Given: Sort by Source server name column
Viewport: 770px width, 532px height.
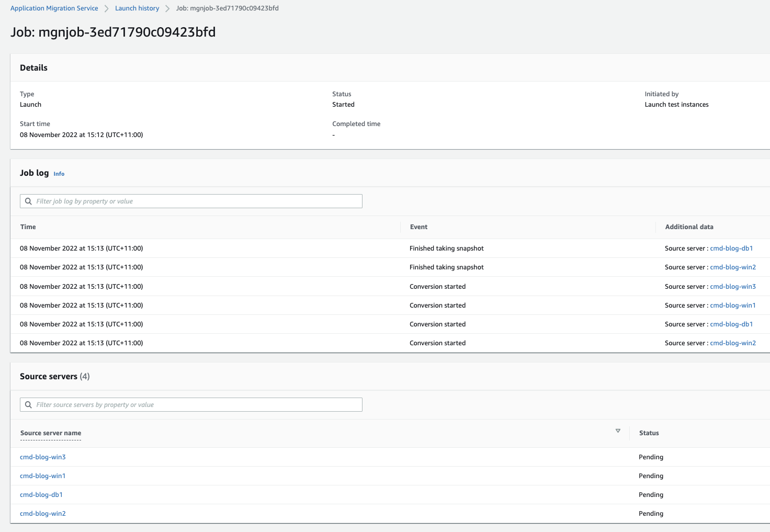Looking at the screenshot, I should point(51,433).
